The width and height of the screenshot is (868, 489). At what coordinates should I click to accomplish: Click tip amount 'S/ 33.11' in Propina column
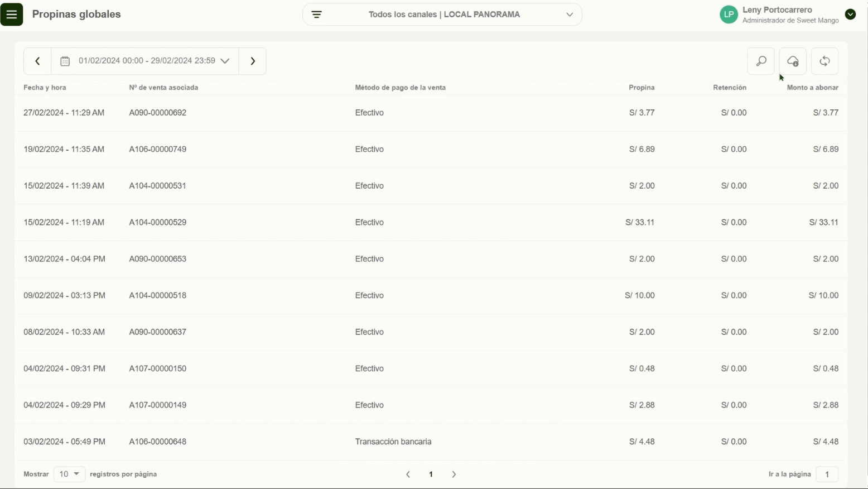pos(640,222)
